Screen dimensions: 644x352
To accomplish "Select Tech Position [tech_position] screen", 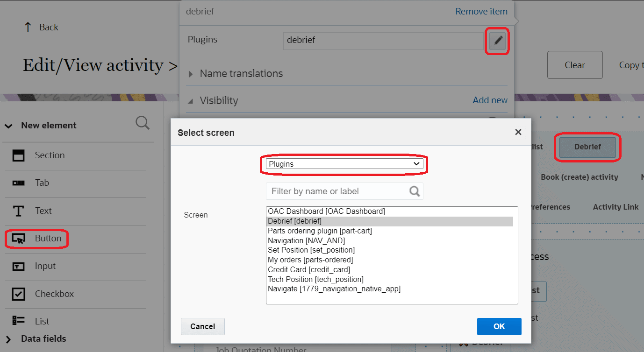I will coord(390,280).
